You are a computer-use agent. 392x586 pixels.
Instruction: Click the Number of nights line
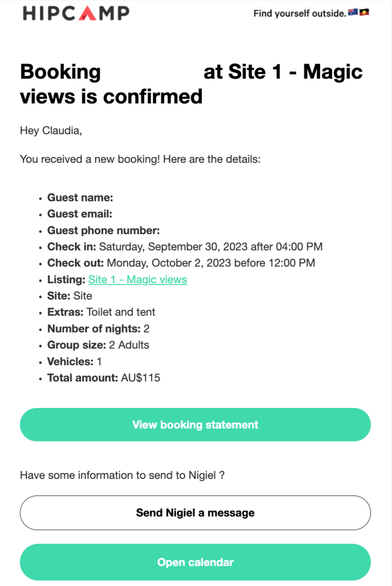[x=98, y=329]
